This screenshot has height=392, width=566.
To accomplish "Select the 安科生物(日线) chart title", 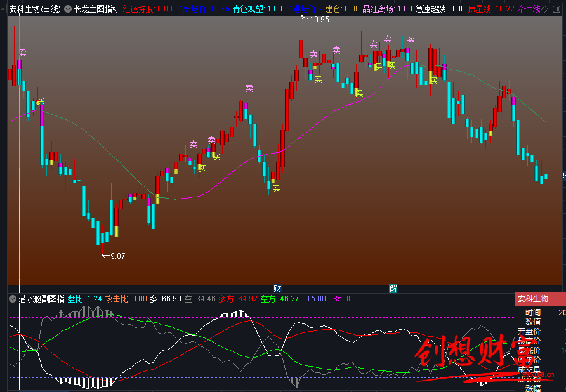I will (x=35, y=9).
